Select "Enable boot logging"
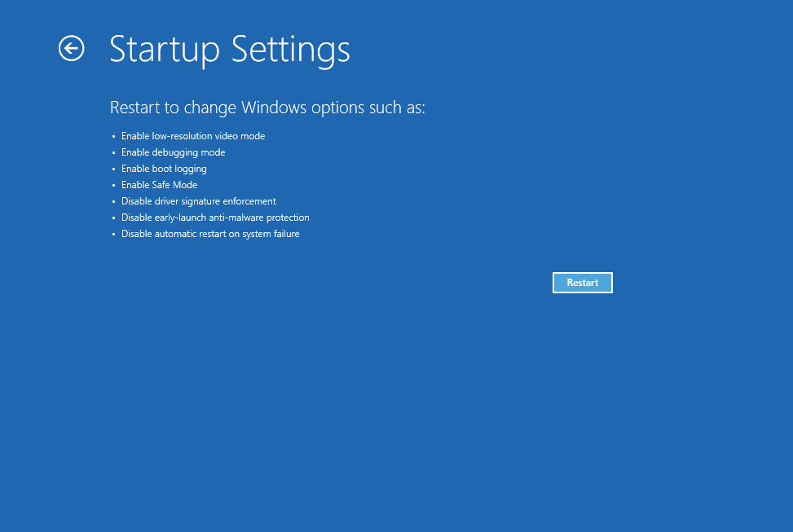The width and height of the screenshot is (793, 532). (x=164, y=169)
